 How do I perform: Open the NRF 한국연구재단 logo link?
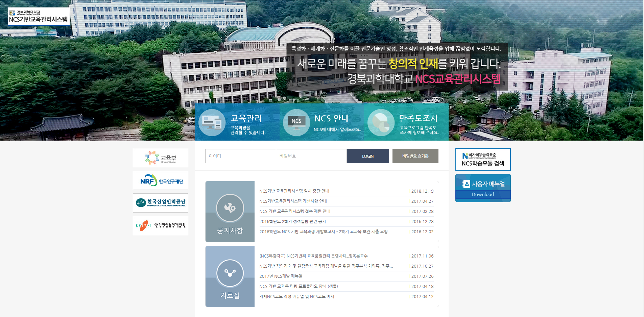click(161, 180)
